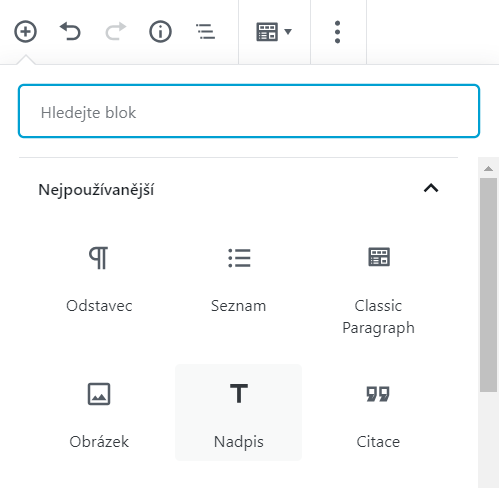Collapse the Nejpoužívanější section chevron
This screenshot has width=499, height=488.
point(431,188)
